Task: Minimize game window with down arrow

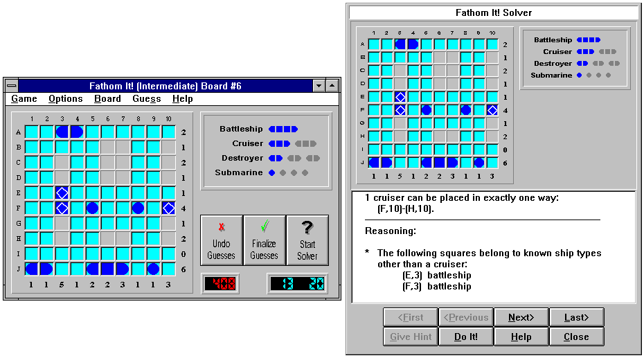Action: (x=319, y=86)
